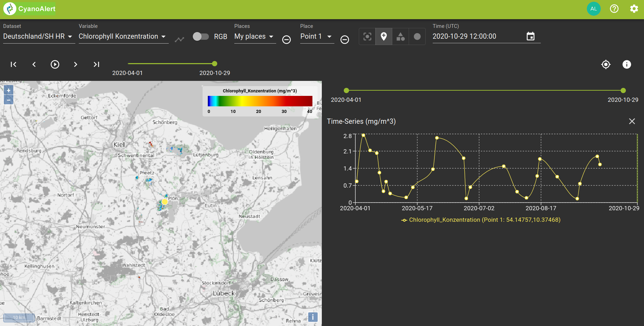Image resolution: width=644 pixels, height=326 pixels.
Task: Open the Dataset dropdown Deutschland/SH HR
Action: (x=38, y=36)
